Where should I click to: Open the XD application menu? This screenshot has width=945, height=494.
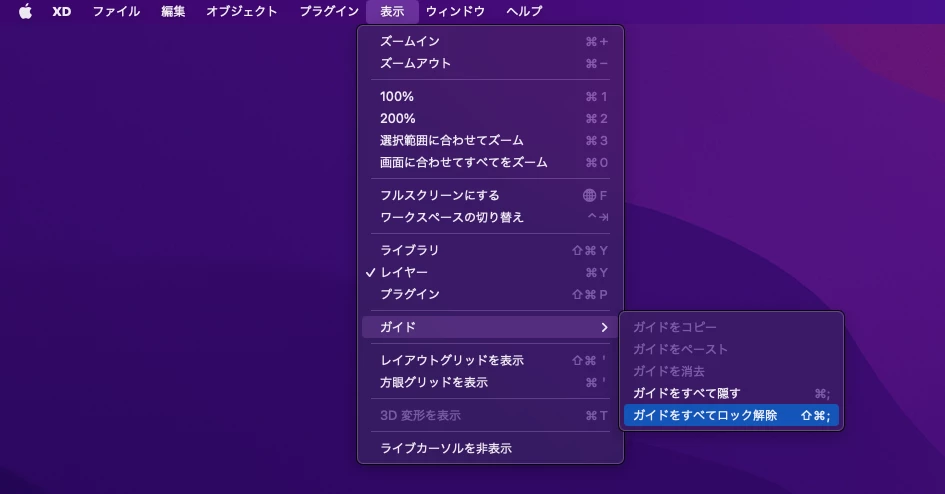(x=61, y=11)
